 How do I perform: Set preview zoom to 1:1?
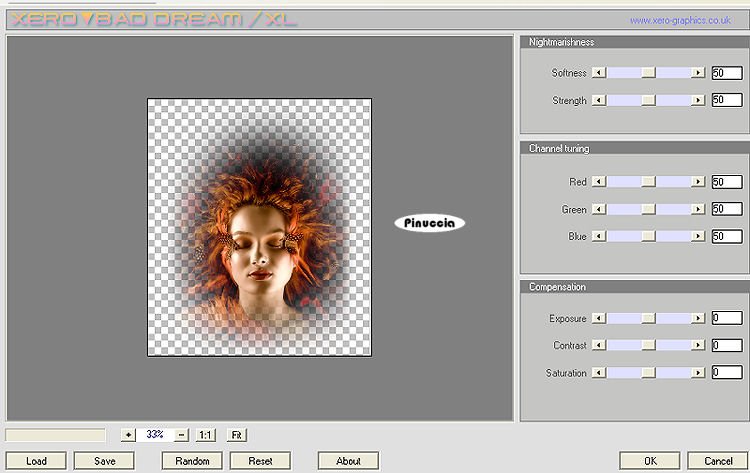tap(205, 435)
